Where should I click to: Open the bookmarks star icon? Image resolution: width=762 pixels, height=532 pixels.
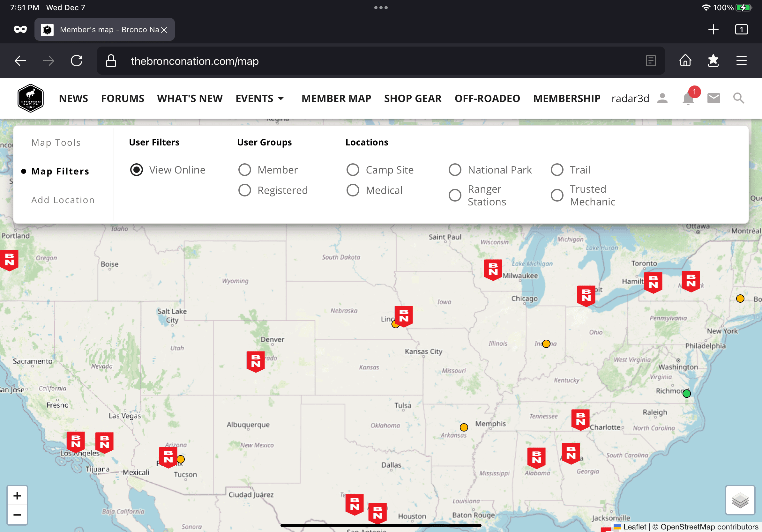(x=713, y=61)
